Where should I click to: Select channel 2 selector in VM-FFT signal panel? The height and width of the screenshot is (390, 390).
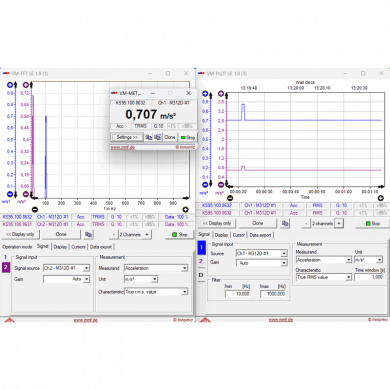pyautogui.click(x=6, y=267)
